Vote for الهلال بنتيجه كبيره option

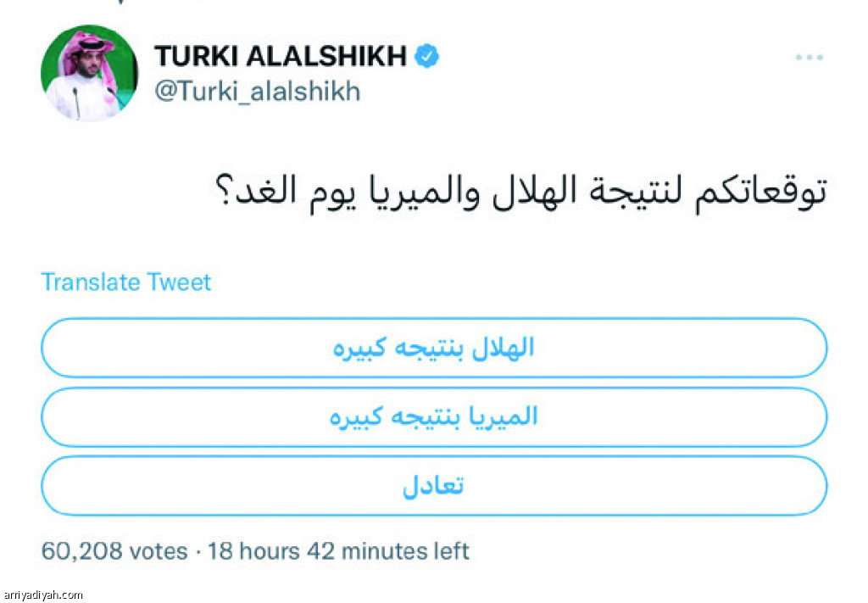click(434, 348)
